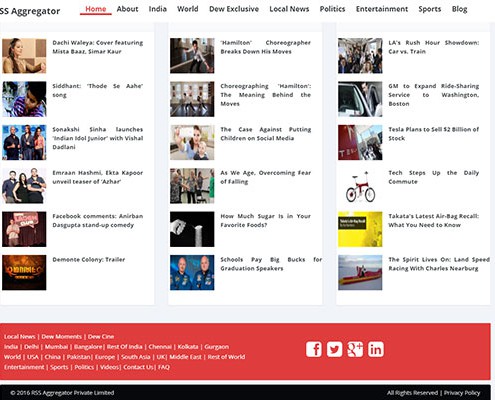Open the Google Plus social icon
The image size is (495, 400).
(x=355, y=349)
